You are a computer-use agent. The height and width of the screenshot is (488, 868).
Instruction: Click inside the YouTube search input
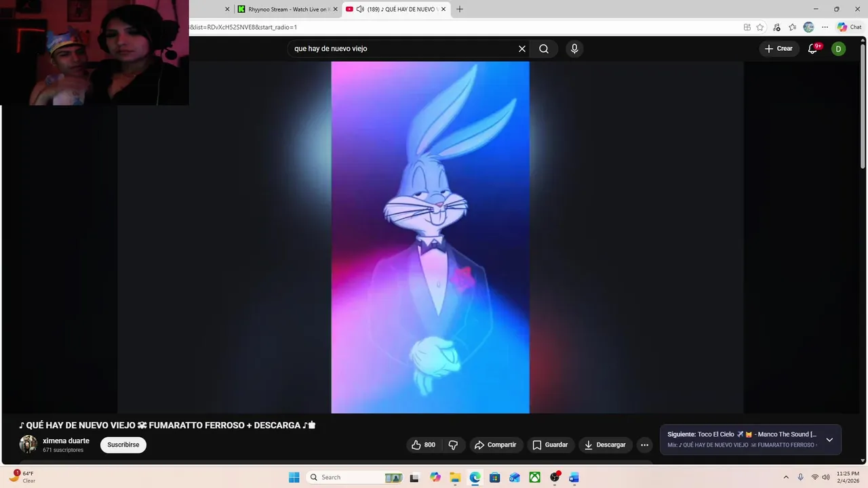[403, 49]
